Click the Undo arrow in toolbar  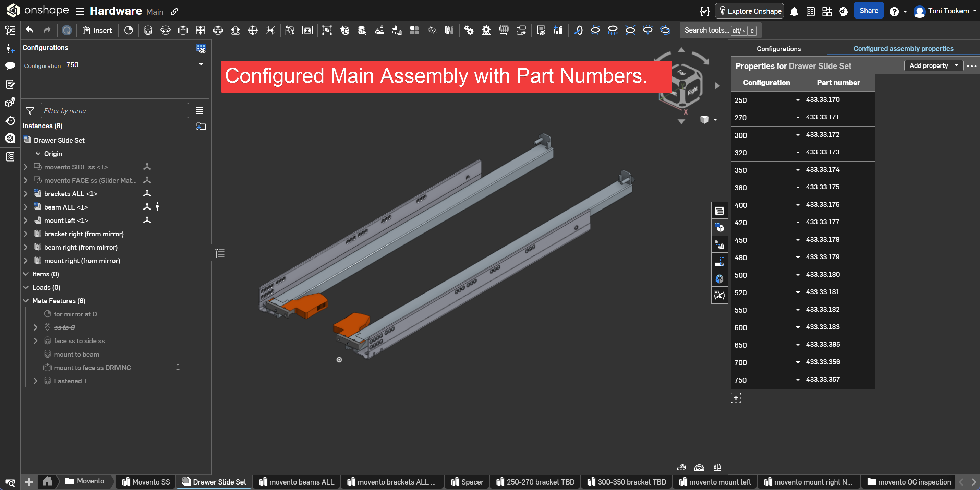click(29, 30)
